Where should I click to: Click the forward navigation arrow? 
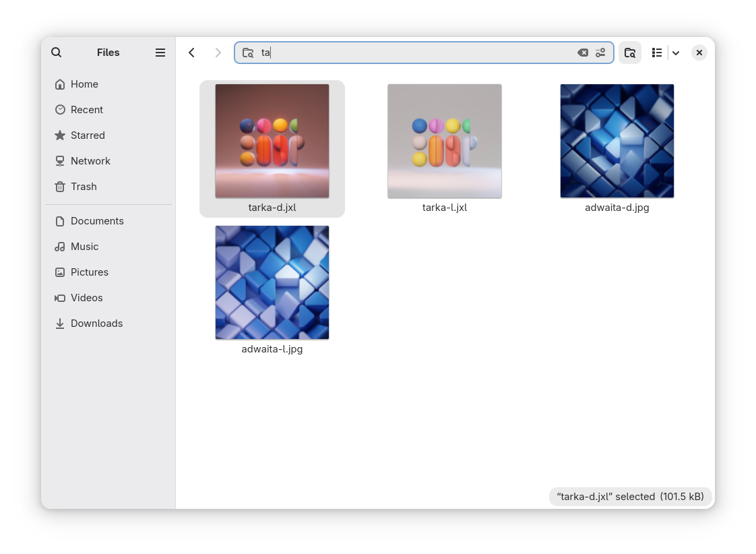[218, 53]
